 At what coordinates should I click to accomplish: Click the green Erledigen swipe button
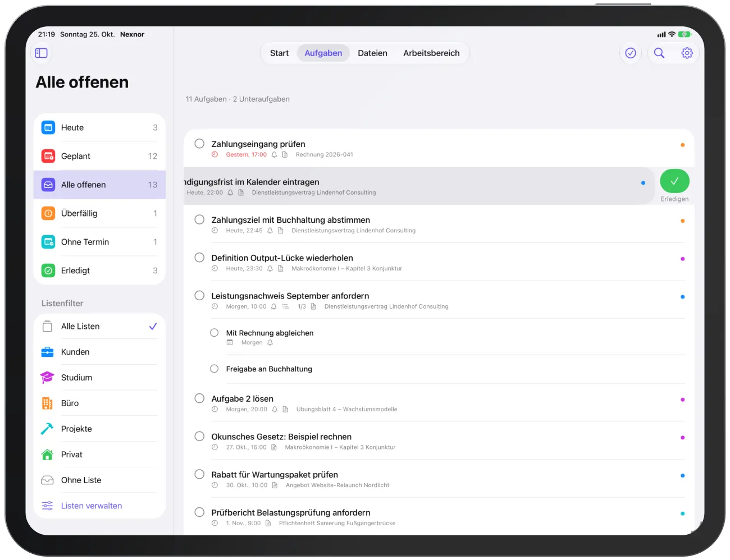pyautogui.click(x=674, y=181)
